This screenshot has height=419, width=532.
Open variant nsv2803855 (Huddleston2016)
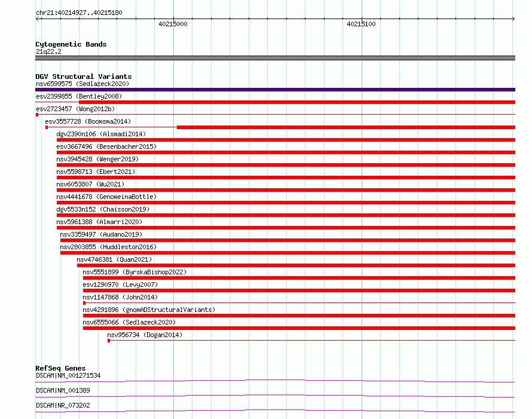point(108,247)
